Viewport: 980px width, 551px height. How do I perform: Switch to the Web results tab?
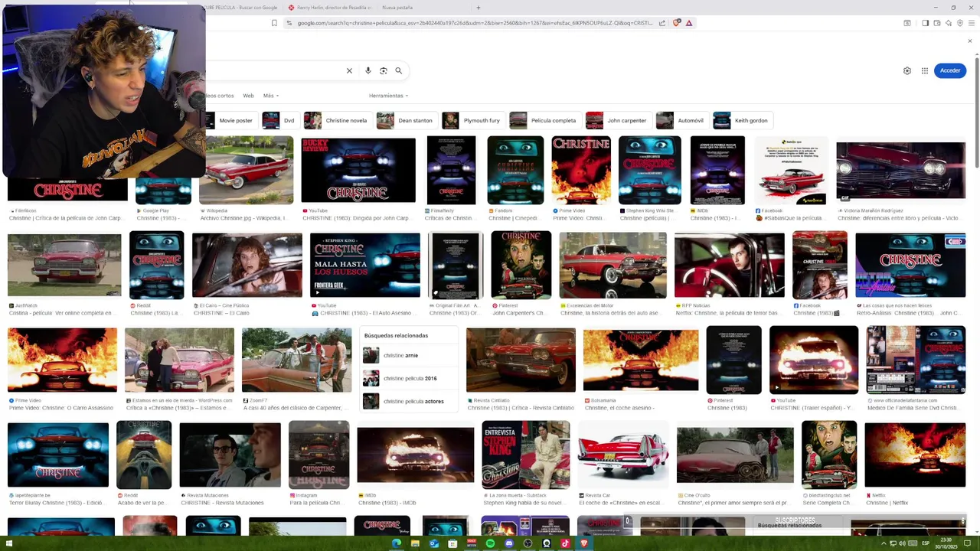248,96
